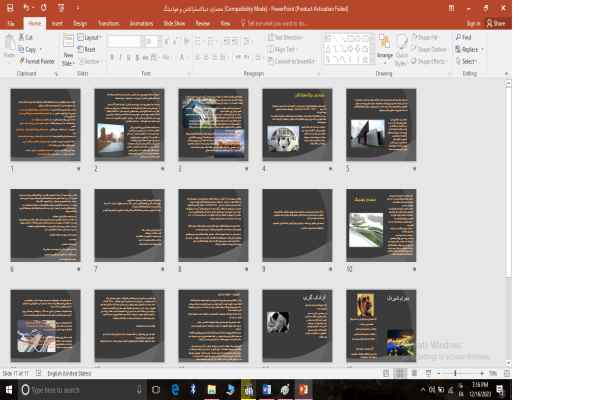Click the zoom slider in status bar
This screenshot has width=600, height=400.
coord(454,374)
